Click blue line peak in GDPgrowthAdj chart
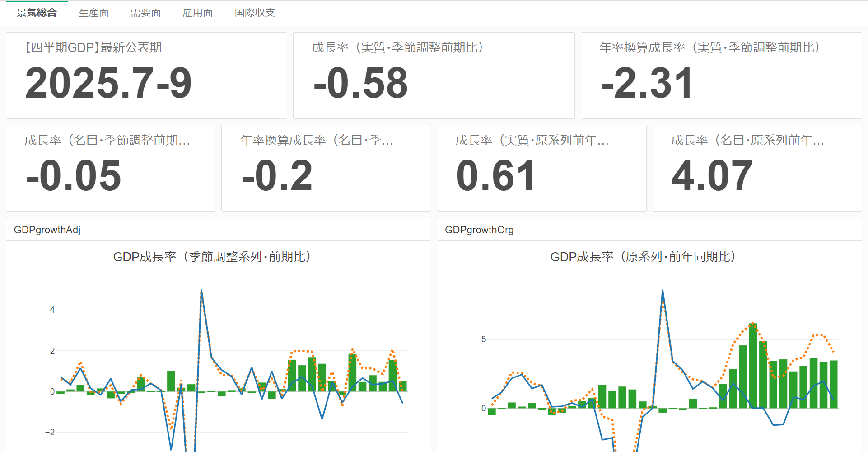This screenshot has height=452, width=868. coord(201,291)
